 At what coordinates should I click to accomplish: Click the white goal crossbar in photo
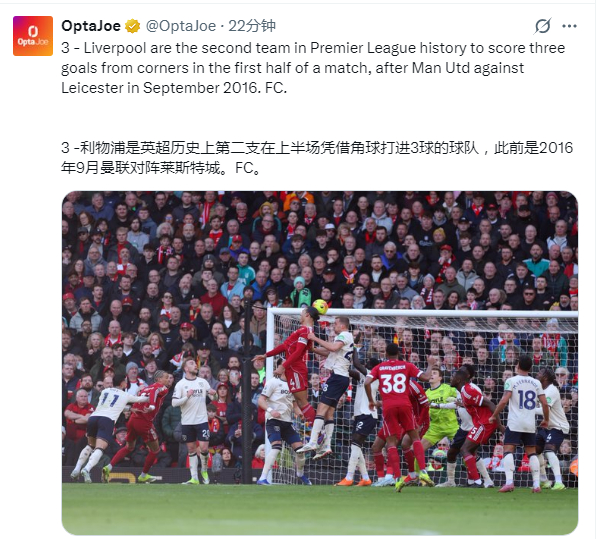(x=422, y=314)
